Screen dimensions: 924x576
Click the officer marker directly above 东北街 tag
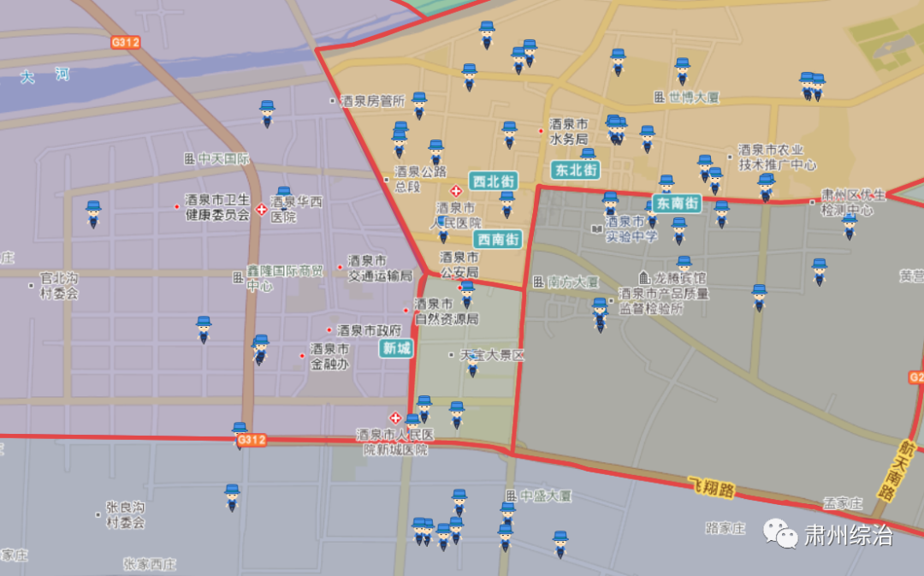tap(588, 154)
